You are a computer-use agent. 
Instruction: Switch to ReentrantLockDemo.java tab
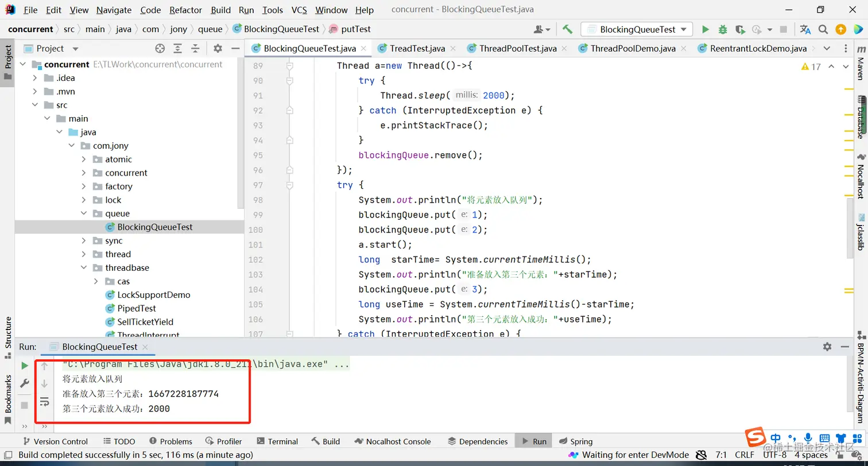tap(758, 48)
